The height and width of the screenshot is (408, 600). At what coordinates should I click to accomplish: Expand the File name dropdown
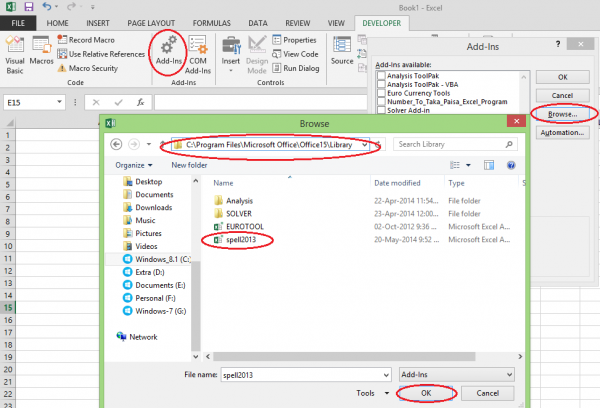386,375
